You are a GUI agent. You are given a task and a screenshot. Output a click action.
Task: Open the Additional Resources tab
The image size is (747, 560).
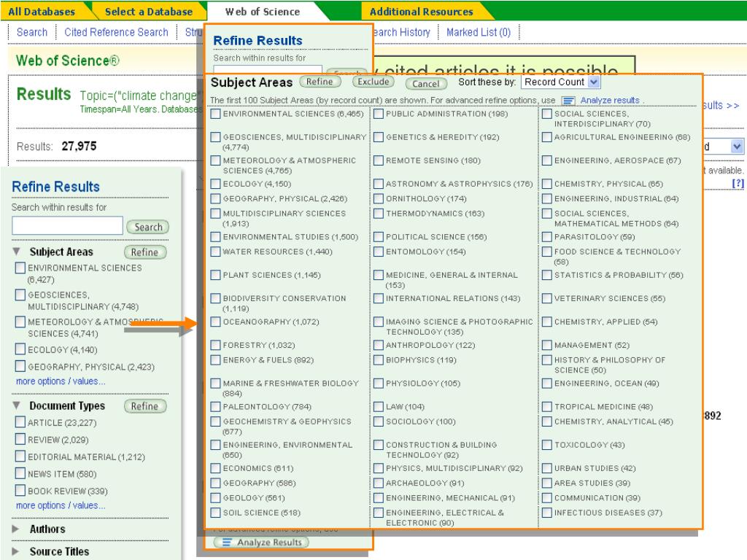(x=421, y=12)
